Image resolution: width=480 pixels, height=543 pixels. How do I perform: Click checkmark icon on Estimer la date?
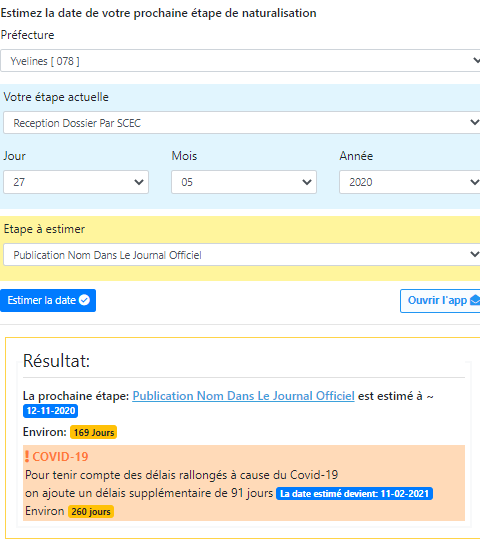click(x=84, y=300)
